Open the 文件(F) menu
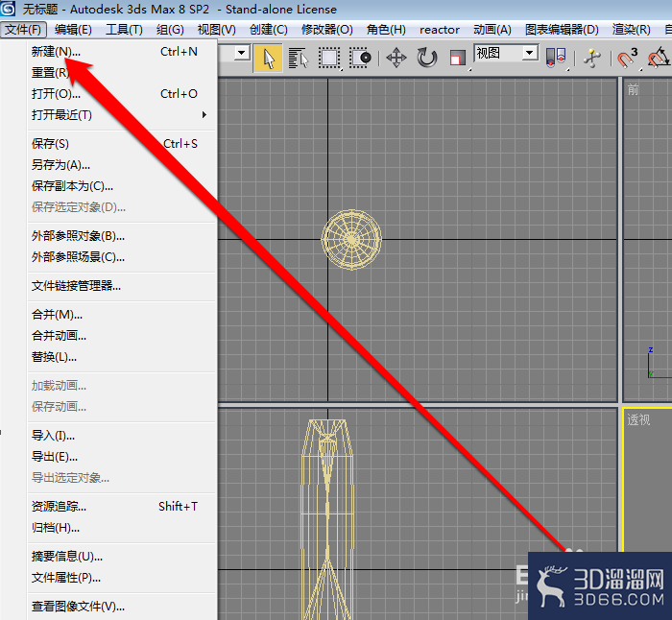Image resolution: width=672 pixels, height=620 pixels. click(x=23, y=30)
